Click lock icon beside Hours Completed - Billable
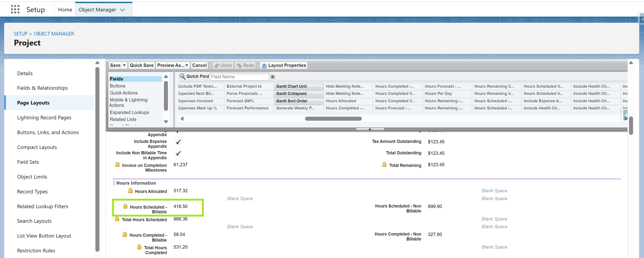The height and width of the screenshot is (258, 644). [x=125, y=234]
